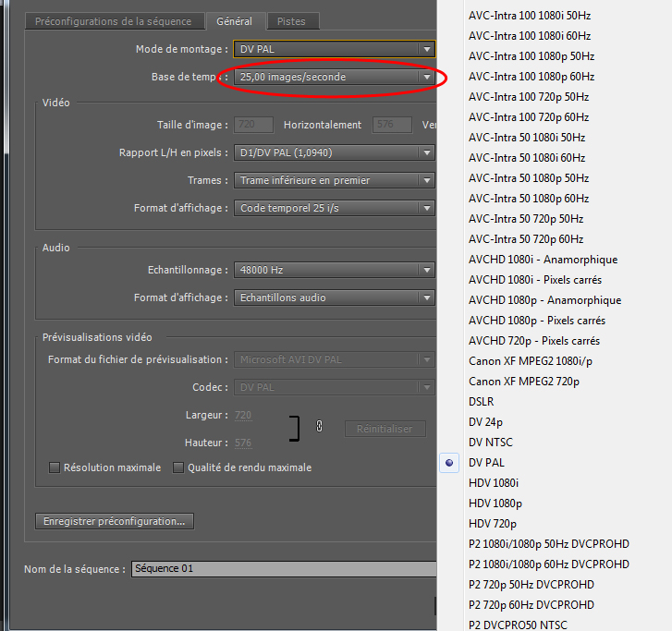Screen dimensions: 672x631
Task: Click the Hauteur 576 value
Action: pyautogui.click(x=243, y=443)
